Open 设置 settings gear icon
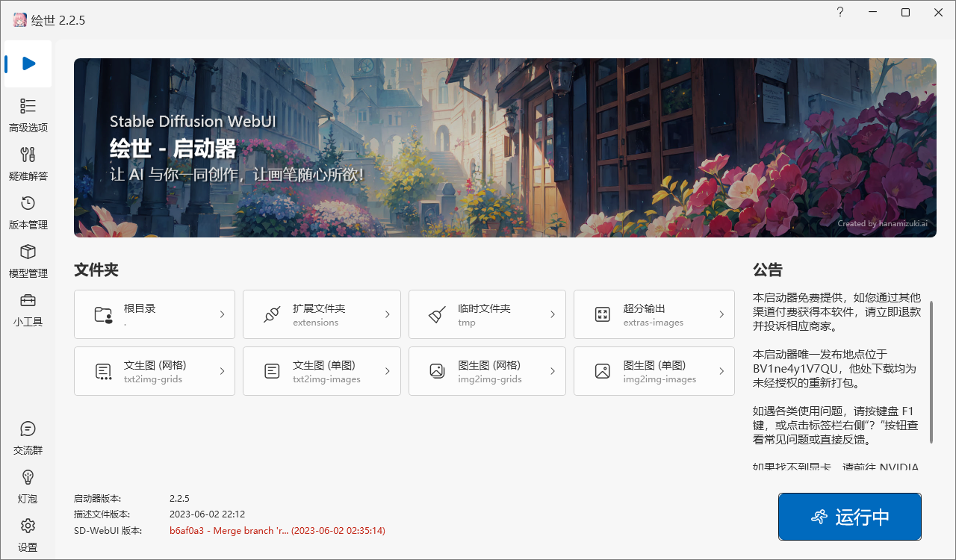The height and width of the screenshot is (560, 956). [28, 525]
